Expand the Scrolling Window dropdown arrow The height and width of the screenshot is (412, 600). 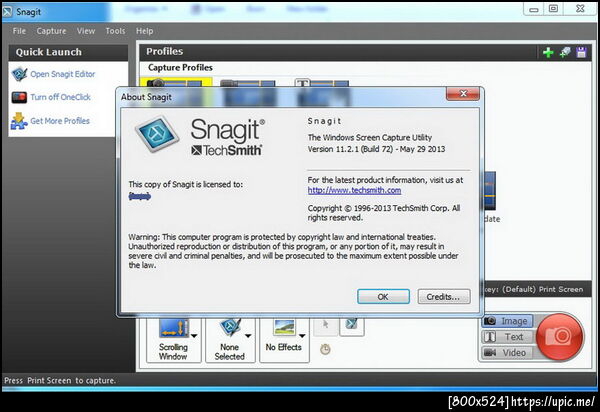tap(194, 336)
